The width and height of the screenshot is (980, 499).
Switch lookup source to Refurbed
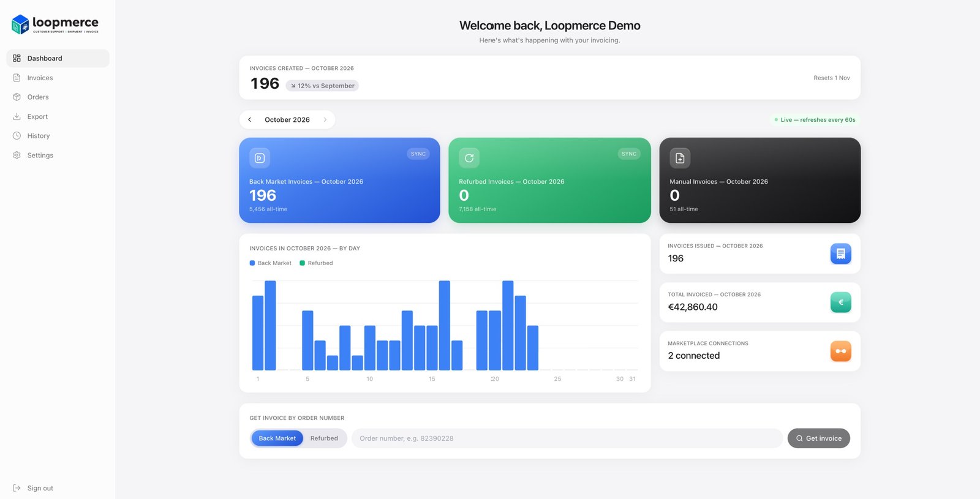click(324, 438)
